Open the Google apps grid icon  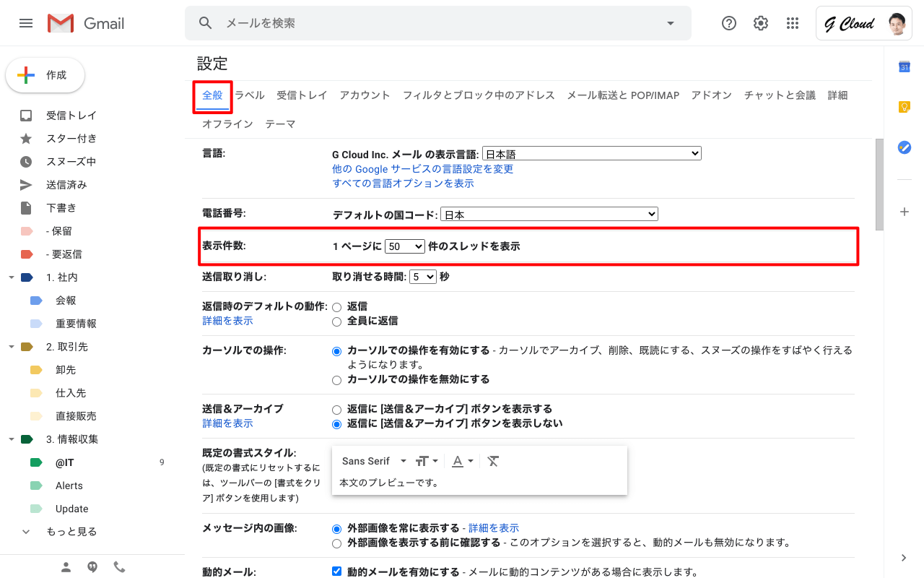tap(793, 23)
